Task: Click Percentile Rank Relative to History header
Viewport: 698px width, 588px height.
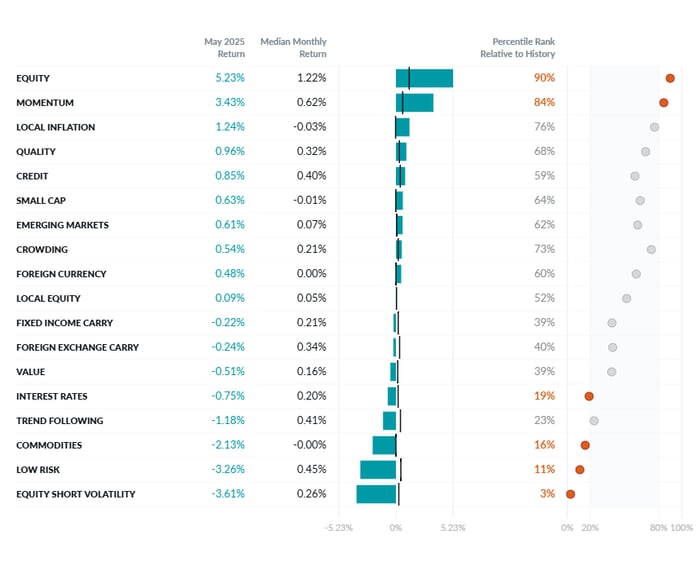Action: point(518,48)
